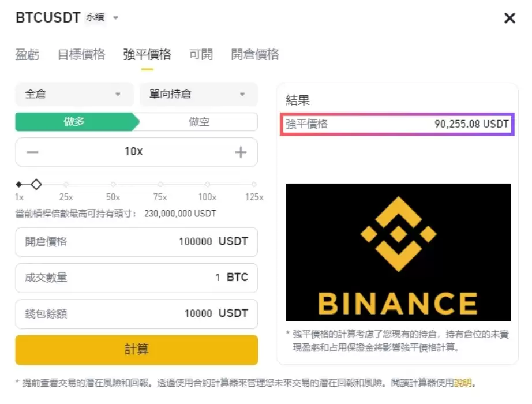
Task: Click the yellow 計算 calculate button
Action: (x=136, y=350)
